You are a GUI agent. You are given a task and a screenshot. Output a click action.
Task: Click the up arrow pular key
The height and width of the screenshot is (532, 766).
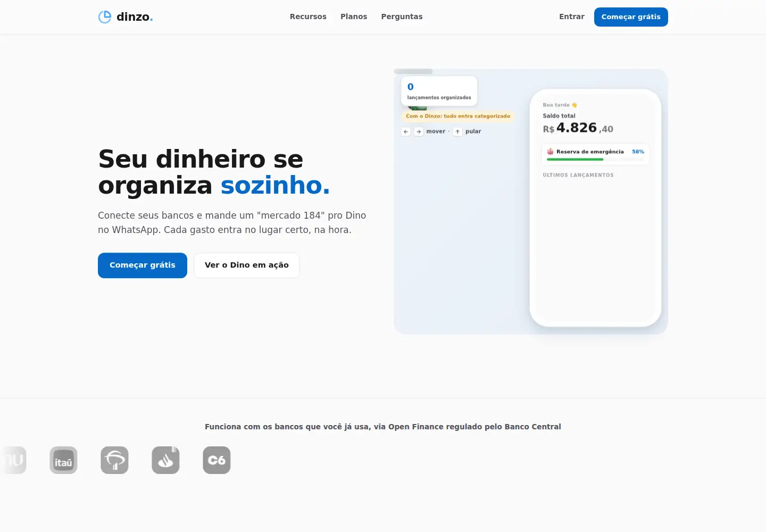click(457, 131)
